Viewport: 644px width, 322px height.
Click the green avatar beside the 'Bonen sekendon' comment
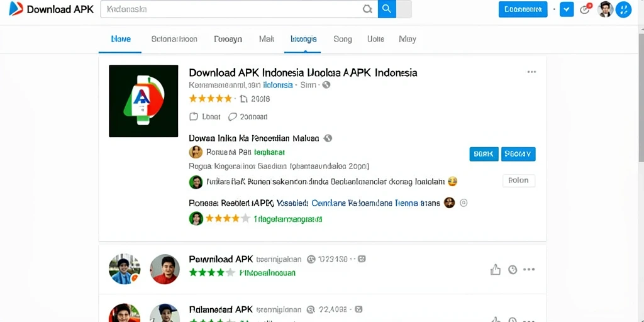click(x=196, y=182)
